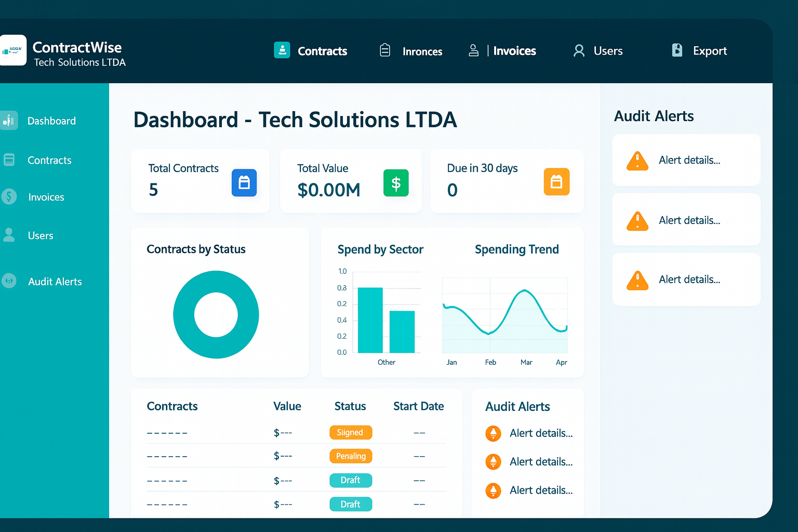Screen dimensions: 798x532
Task: Open the Audit Alerts icon in sidebar
Action: (x=9, y=281)
